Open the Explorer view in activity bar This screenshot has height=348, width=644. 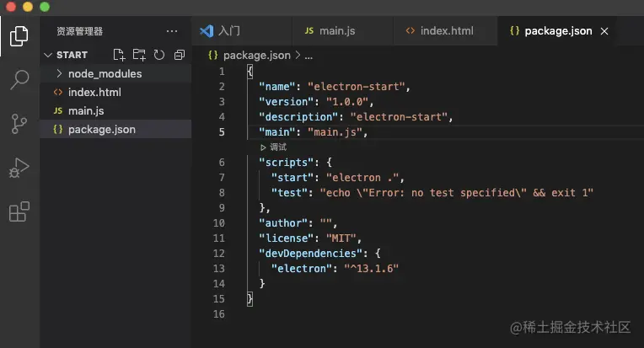[x=19, y=36]
